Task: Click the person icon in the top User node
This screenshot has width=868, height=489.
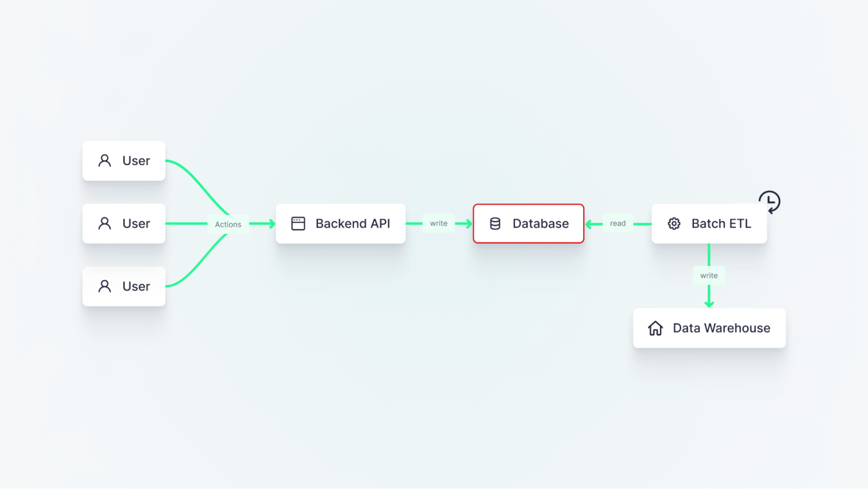Action: tap(104, 161)
